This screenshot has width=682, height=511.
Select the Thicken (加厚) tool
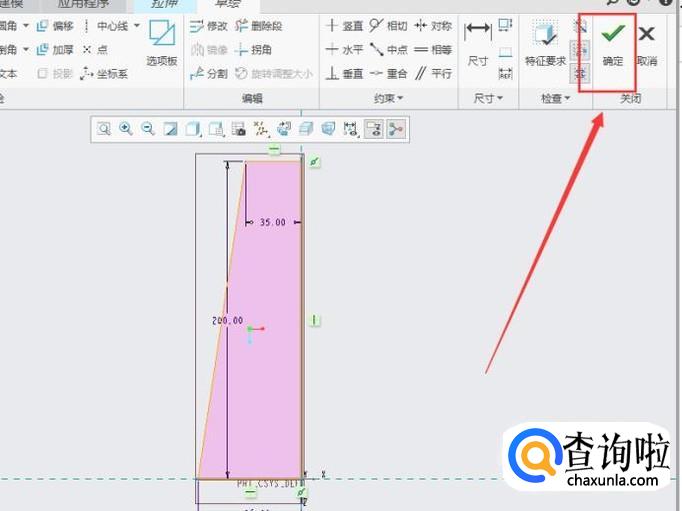[55, 50]
